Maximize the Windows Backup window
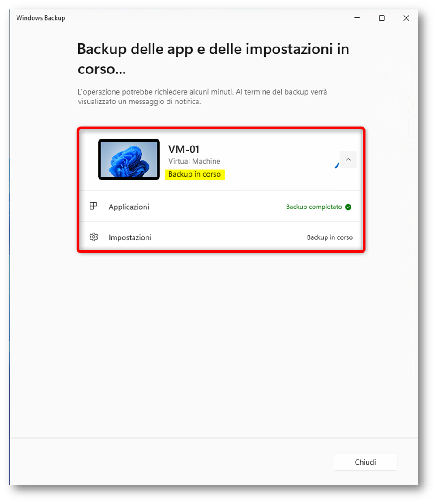This screenshot has width=437, height=504. [381, 18]
